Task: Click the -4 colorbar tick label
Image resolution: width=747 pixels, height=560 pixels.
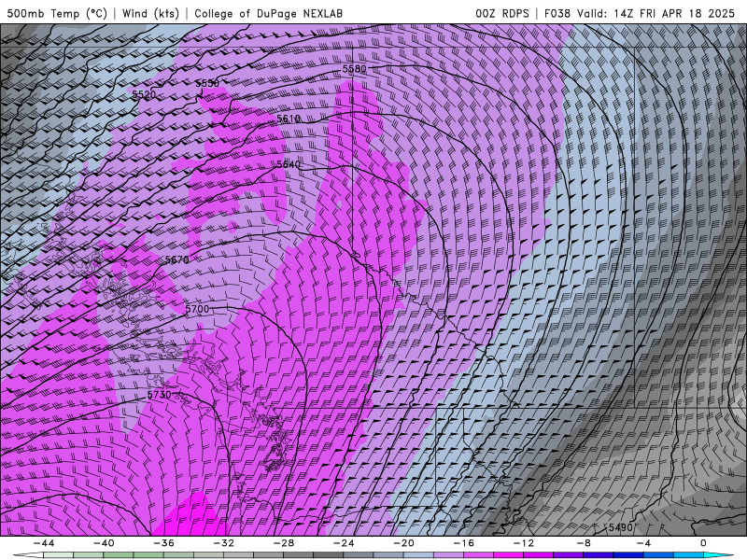Action: tap(643, 543)
